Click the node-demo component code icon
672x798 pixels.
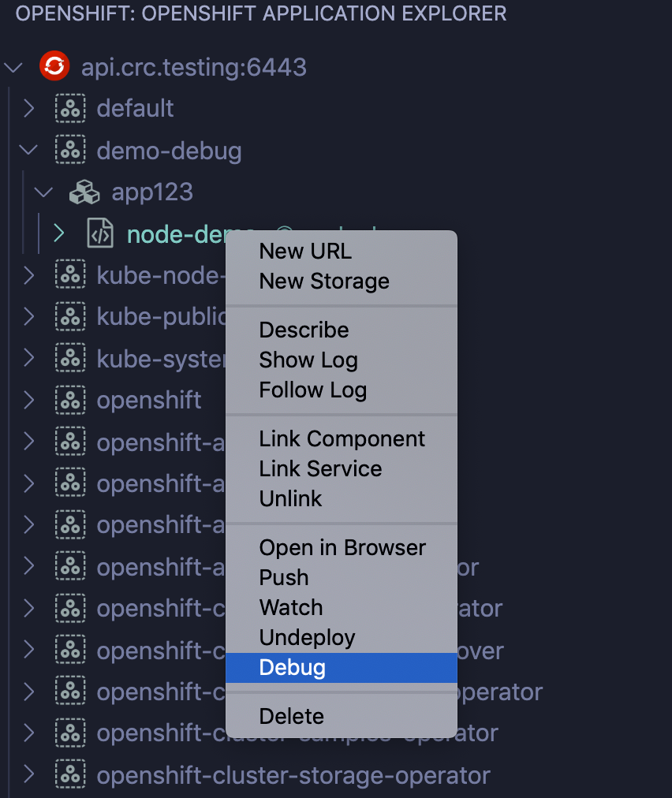click(x=101, y=233)
